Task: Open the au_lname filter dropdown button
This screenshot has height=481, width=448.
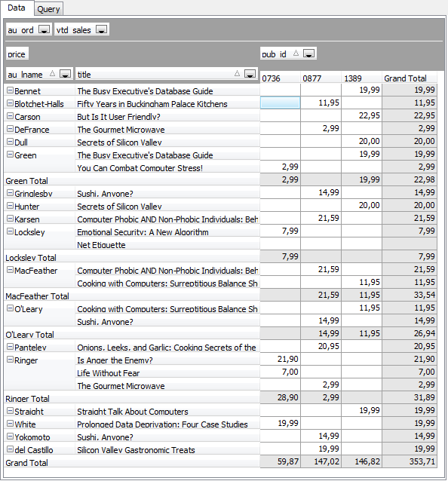Action: (x=65, y=74)
